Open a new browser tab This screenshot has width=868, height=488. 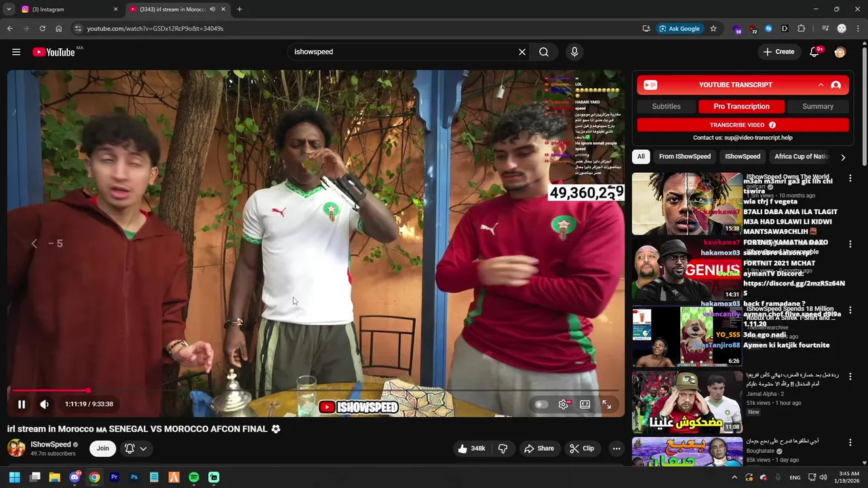239,9
